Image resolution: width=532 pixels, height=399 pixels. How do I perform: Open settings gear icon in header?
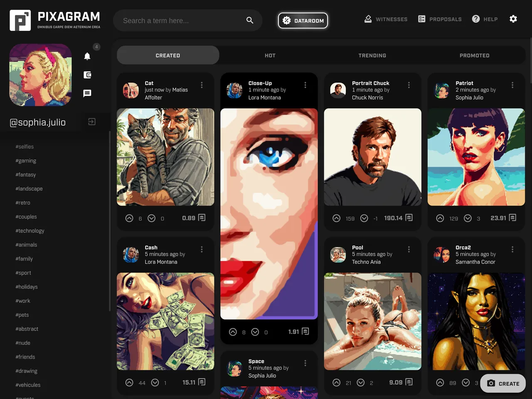coord(513,19)
